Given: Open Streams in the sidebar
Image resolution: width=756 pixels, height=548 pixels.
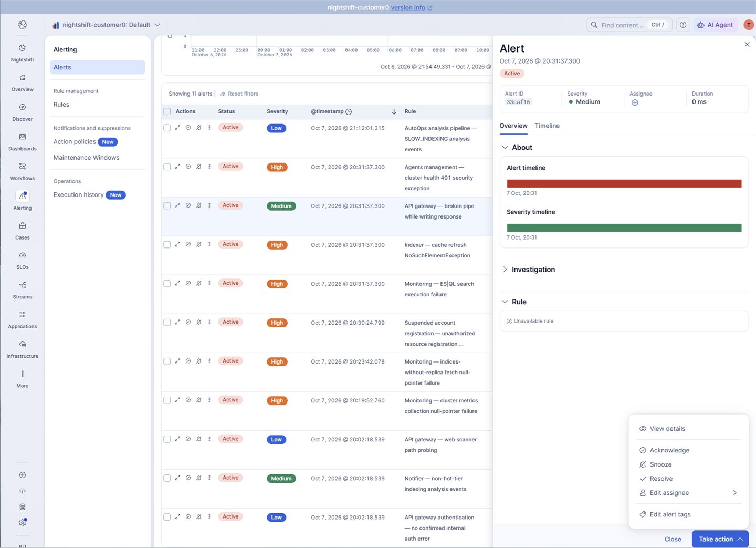Looking at the screenshot, I should click(22, 289).
